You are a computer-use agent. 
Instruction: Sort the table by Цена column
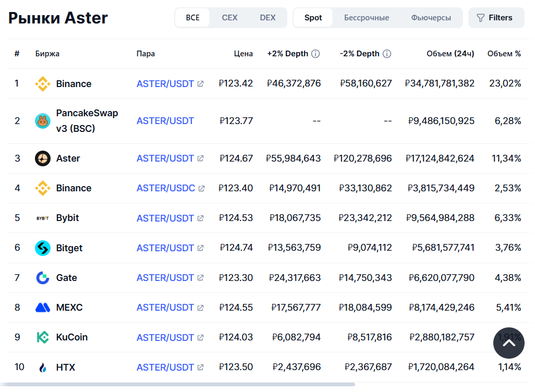pos(243,54)
